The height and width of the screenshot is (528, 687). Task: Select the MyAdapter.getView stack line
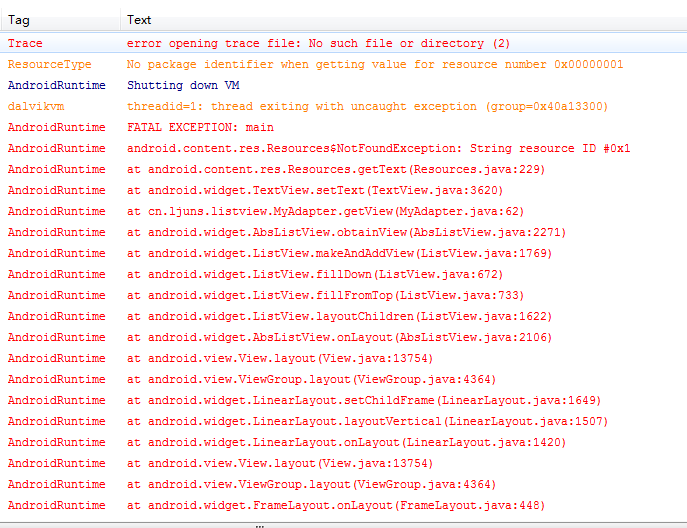pyautogui.click(x=344, y=212)
